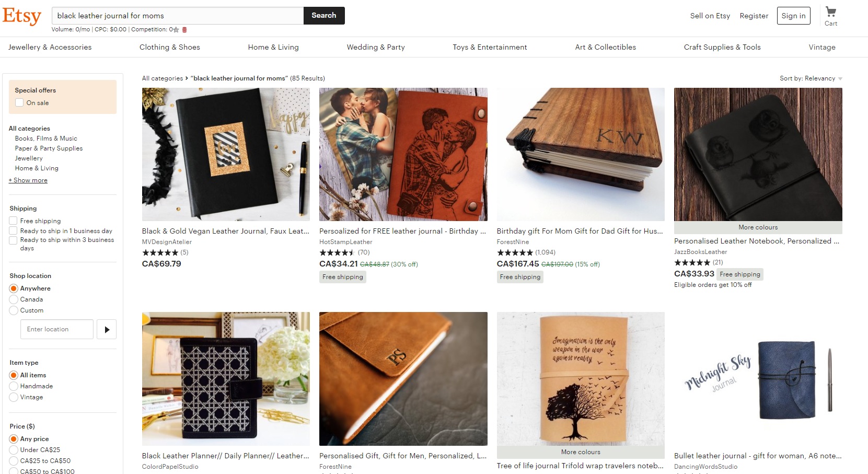Click the Enter location input field

tap(56, 329)
